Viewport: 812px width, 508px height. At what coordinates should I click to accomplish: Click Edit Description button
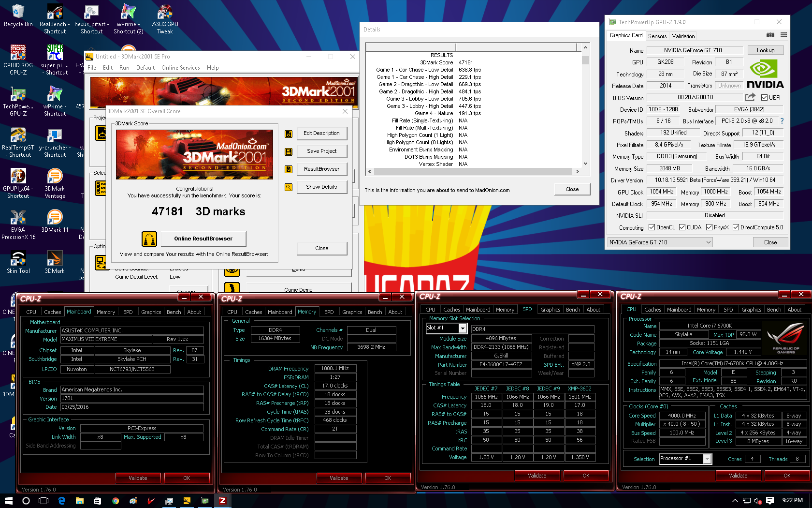pyautogui.click(x=322, y=133)
